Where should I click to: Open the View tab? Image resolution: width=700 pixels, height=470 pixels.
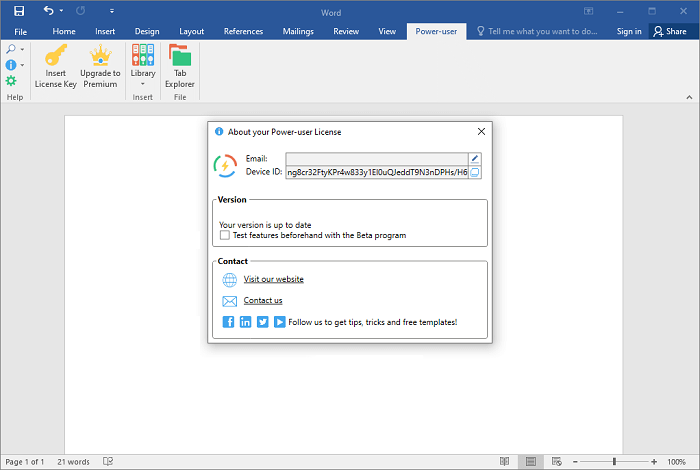click(x=387, y=31)
